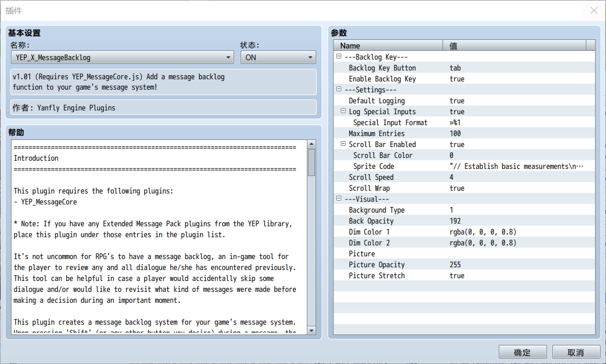Select the Picture parameter row
The image size is (606, 364).
tap(464, 254)
